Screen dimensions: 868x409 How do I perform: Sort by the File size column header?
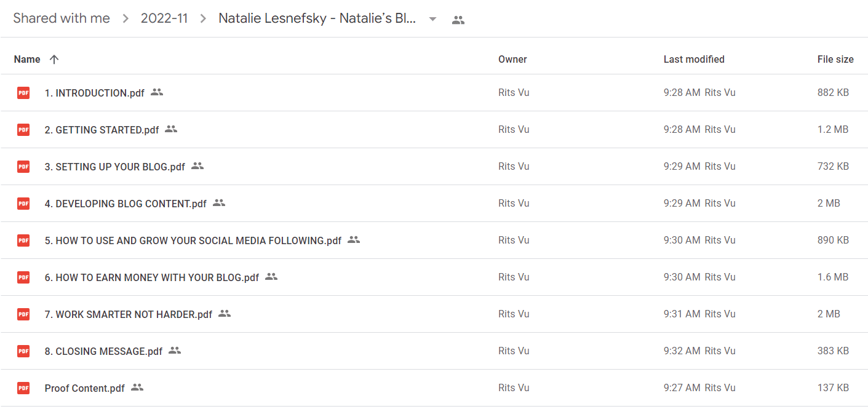(x=835, y=60)
